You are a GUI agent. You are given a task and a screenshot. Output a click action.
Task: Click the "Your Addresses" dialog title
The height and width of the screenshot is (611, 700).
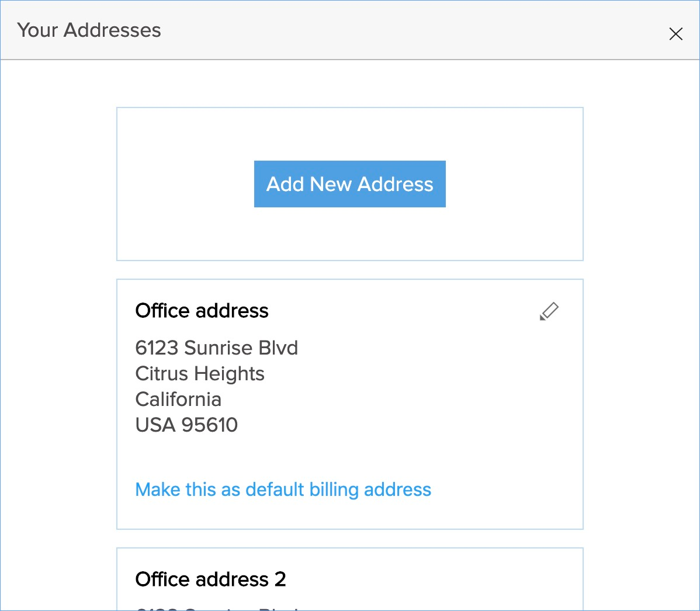pyautogui.click(x=89, y=30)
